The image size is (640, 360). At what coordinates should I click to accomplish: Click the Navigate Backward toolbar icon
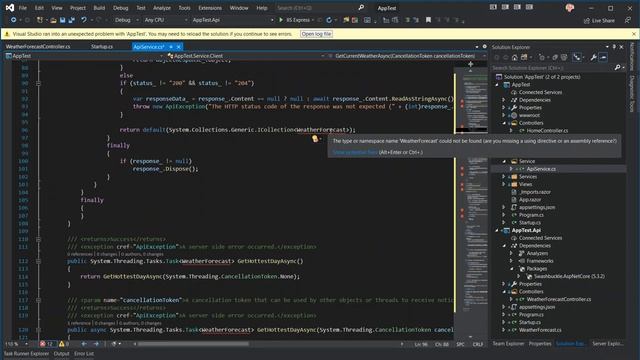pyautogui.click(x=13, y=20)
